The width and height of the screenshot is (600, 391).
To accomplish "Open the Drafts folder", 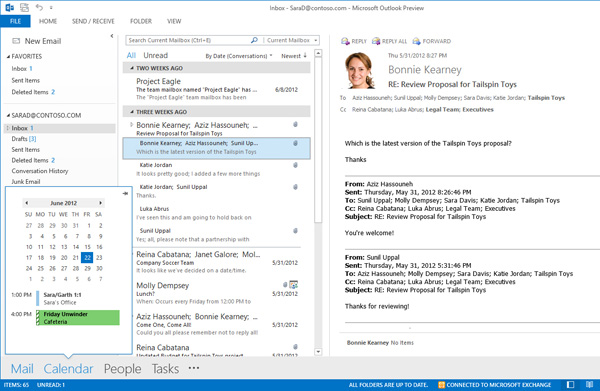I will tap(24, 138).
